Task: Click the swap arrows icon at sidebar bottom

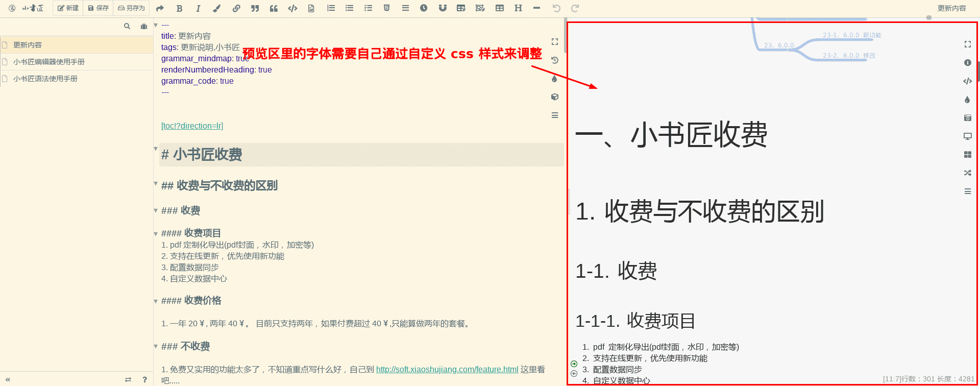Action: pyautogui.click(x=128, y=379)
